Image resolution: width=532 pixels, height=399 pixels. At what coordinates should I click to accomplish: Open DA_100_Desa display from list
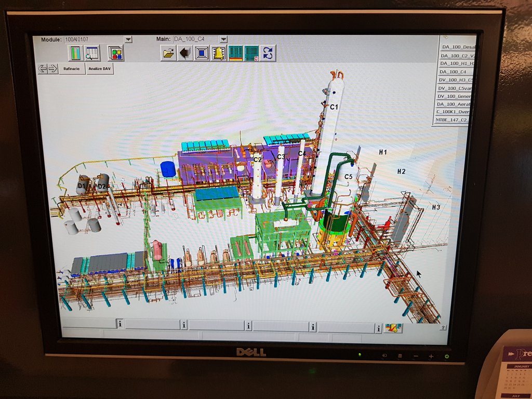(458, 47)
